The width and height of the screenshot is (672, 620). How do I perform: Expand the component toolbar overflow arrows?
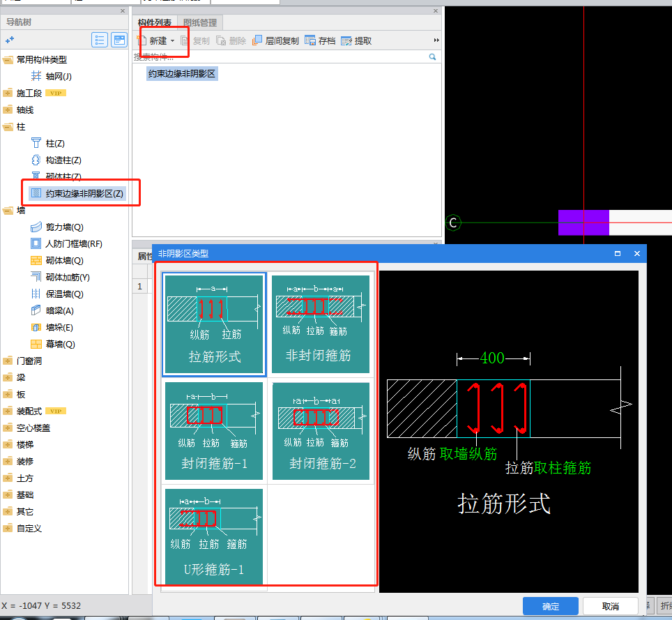tap(436, 40)
